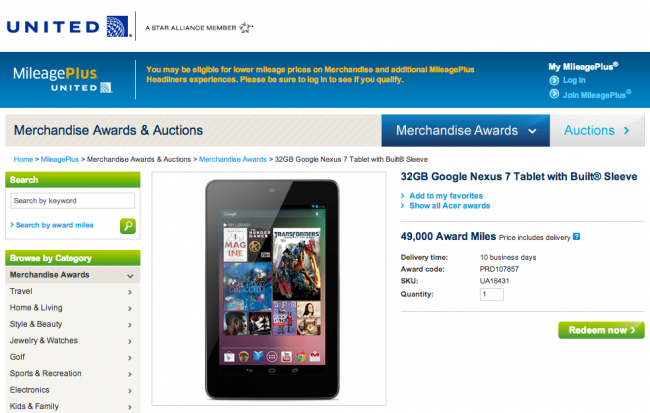Screen dimensions: 650x413
Task: Click the Search by award miles link
Action: (x=55, y=225)
